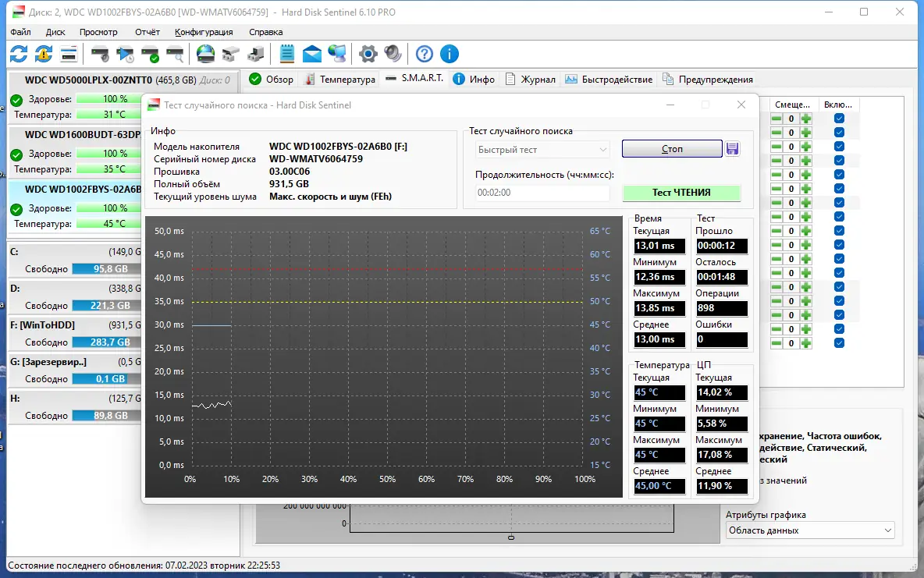
Task: Uncheck the last checkbox in Вклю column
Action: (839, 343)
